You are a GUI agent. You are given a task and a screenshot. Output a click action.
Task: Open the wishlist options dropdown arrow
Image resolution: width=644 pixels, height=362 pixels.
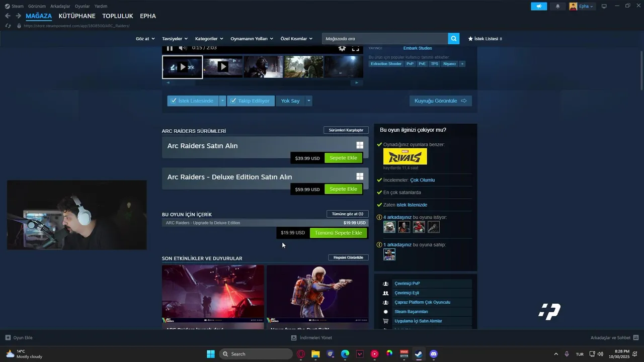pos(222,101)
